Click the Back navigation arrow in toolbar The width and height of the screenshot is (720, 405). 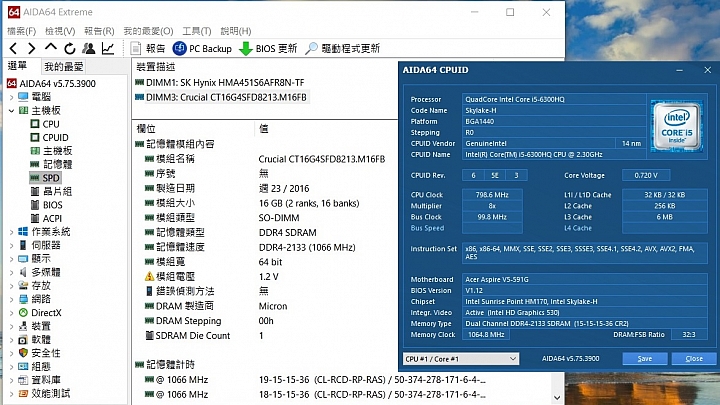14,48
